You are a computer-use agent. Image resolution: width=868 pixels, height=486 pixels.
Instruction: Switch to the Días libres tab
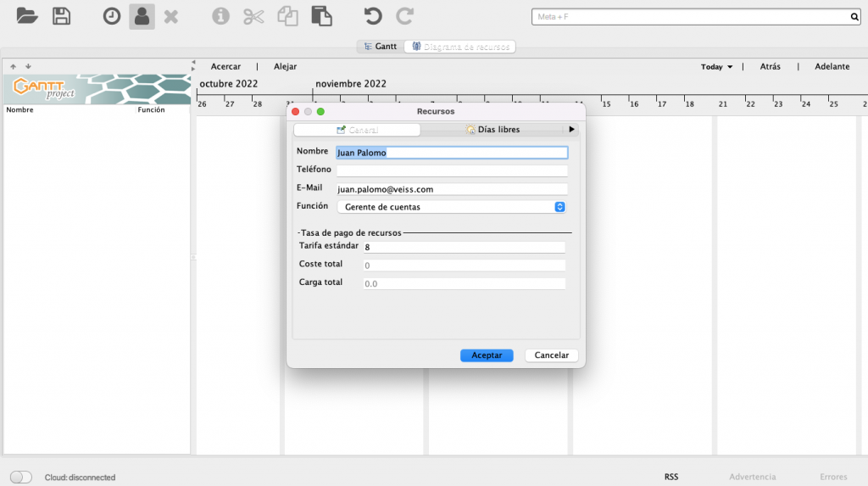point(492,130)
